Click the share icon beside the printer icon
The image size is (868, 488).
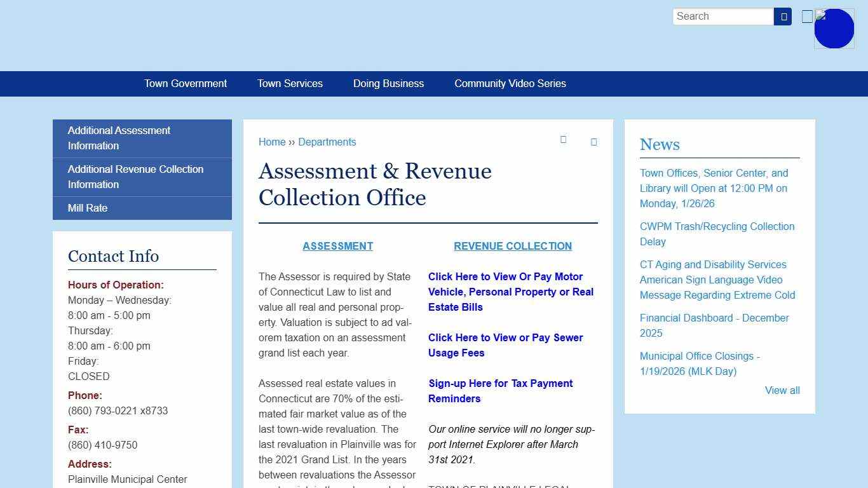pyautogui.click(x=593, y=142)
